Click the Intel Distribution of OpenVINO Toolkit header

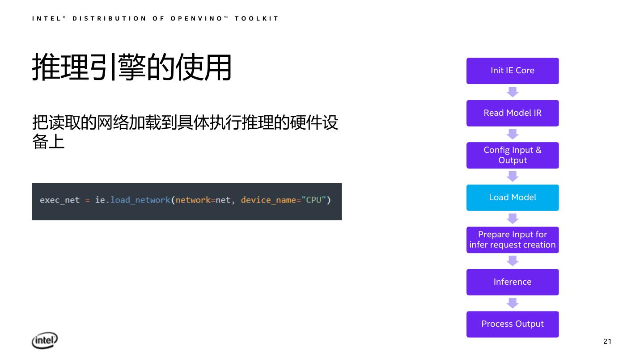[x=156, y=18]
